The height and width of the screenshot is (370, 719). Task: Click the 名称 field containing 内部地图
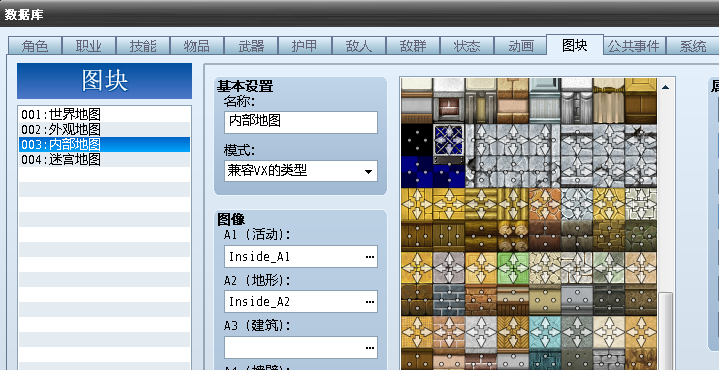tap(301, 122)
